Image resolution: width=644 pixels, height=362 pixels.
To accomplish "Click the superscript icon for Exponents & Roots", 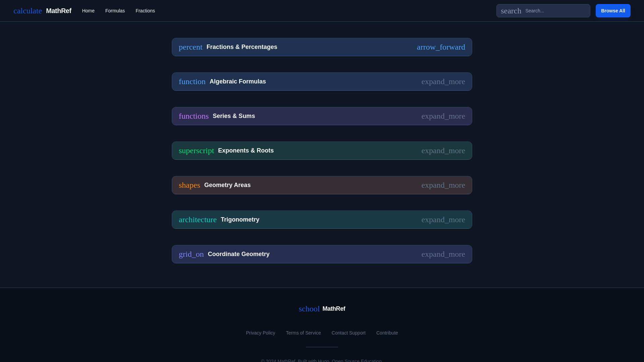I will (196, 150).
